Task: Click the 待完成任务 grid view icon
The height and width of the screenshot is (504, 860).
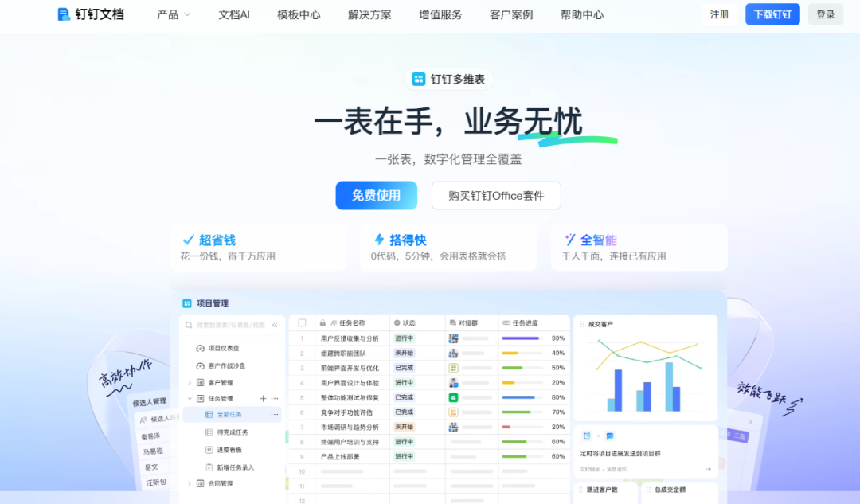Action: (x=209, y=432)
